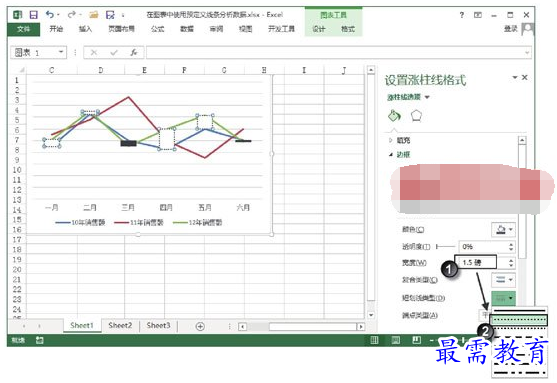The width and height of the screenshot is (557, 383).
Task: Click the formula bar Enter checkmark icon
Action: pos(114,53)
